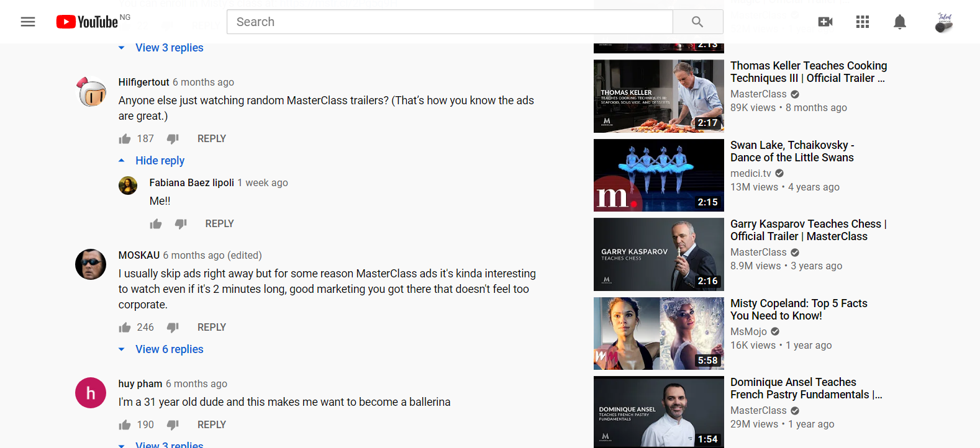Image resolution: width=980 pixels, height=448 pixels.
Task: Open the create video camera icon
Action: pyautogui.click(x=825, y=22)
